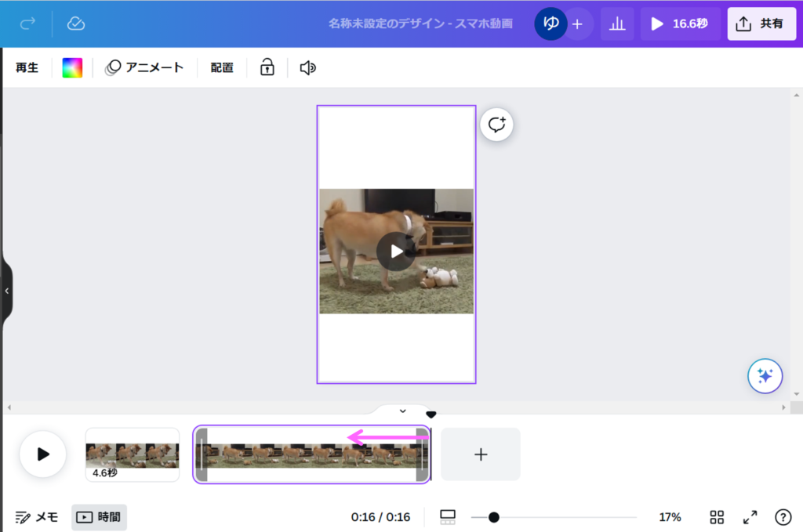Open the 配置 position menu
The width and height of the screenshot is (803, 532).
click(x=222, y=68)
